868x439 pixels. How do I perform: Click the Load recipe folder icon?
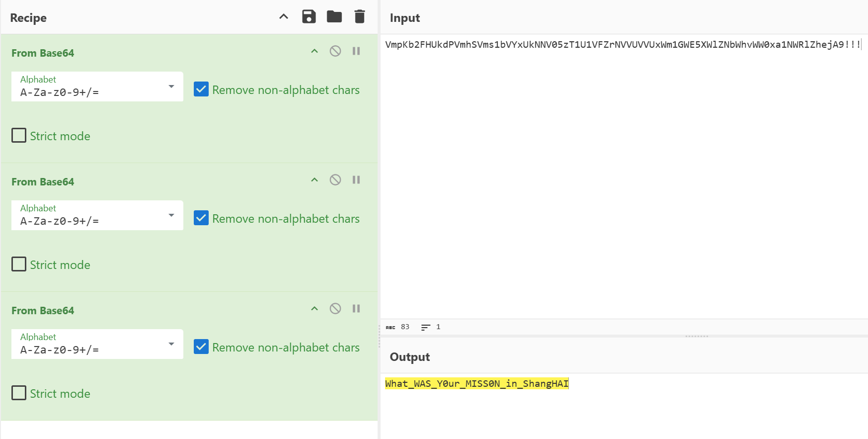[x=334, y=17]
